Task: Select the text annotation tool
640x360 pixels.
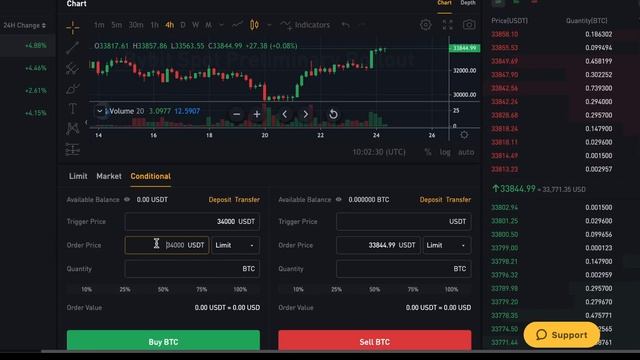Action: [x=73, y=109]
